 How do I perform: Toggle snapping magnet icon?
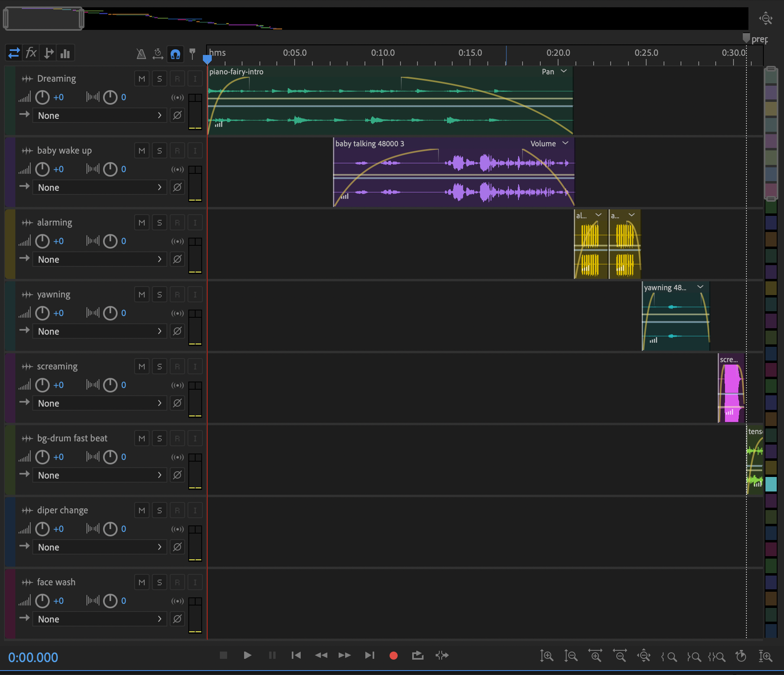pos(175,54)
